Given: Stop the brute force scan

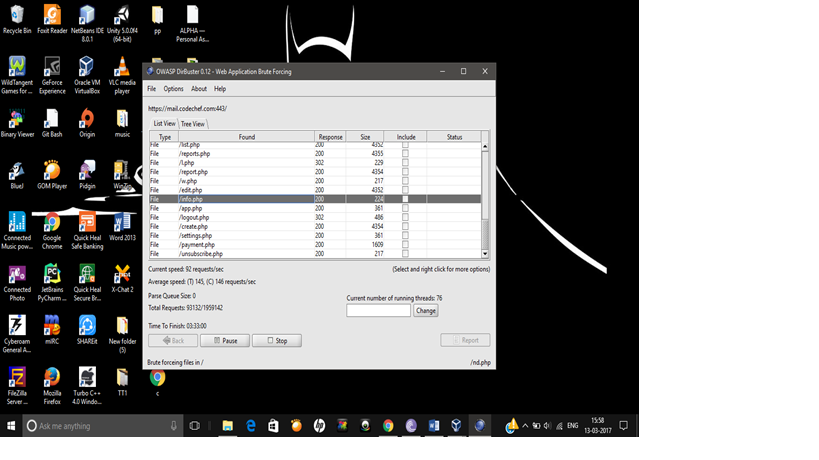Looking at the screenshot, I should pyautogui.click(x=277, y=340).
